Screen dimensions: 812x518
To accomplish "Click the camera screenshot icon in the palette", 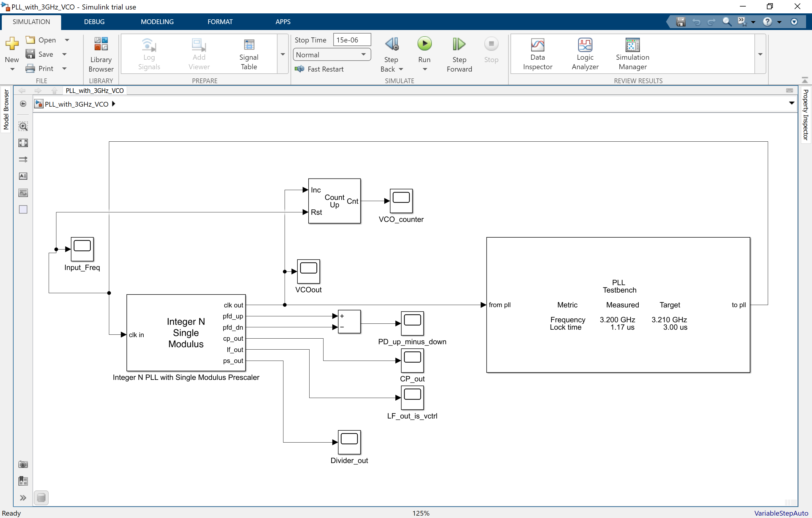I will pyautogui.click(x=23, y=464).
